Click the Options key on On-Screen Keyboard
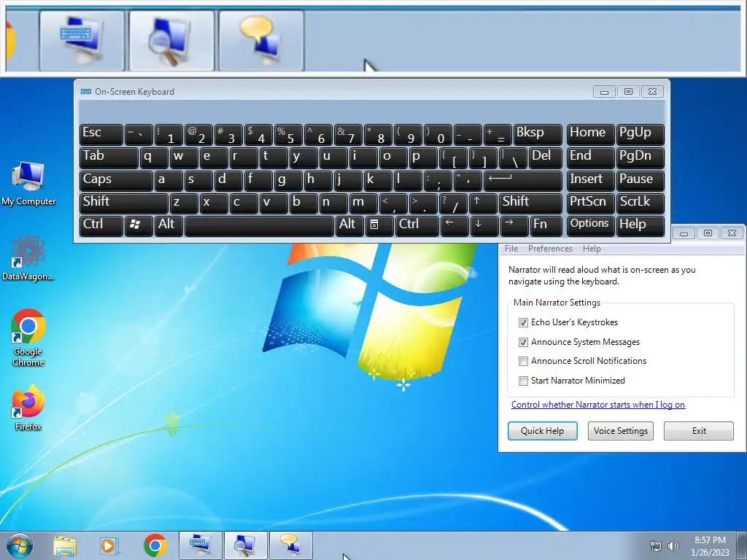This screenshot has height=560, width=747. [x=590, y=226]
